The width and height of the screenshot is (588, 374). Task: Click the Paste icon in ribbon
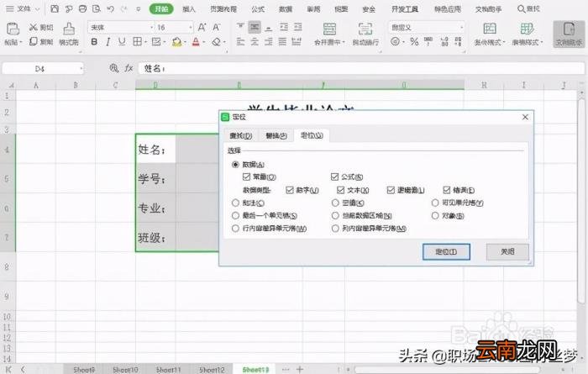[13, 29]
